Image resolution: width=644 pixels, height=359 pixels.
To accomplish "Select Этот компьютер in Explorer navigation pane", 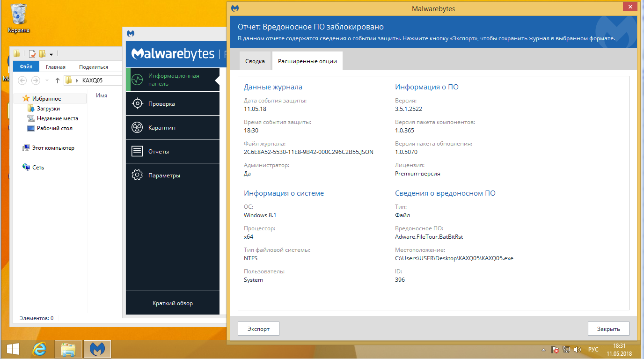I will 53,148.
